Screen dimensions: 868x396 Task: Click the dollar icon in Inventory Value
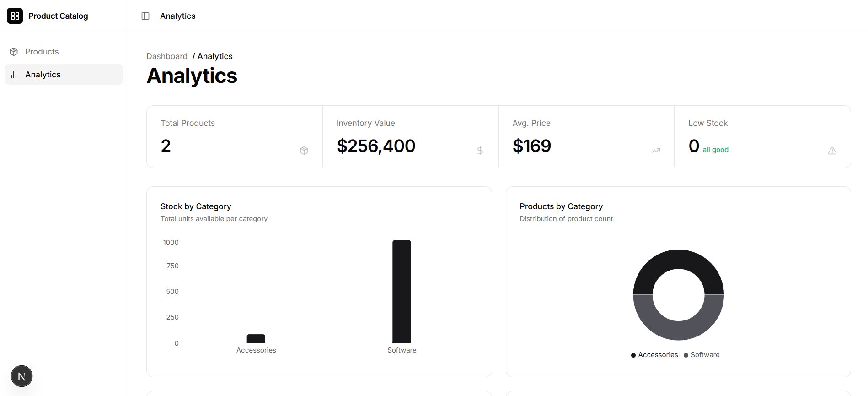[x=480, y=151]
